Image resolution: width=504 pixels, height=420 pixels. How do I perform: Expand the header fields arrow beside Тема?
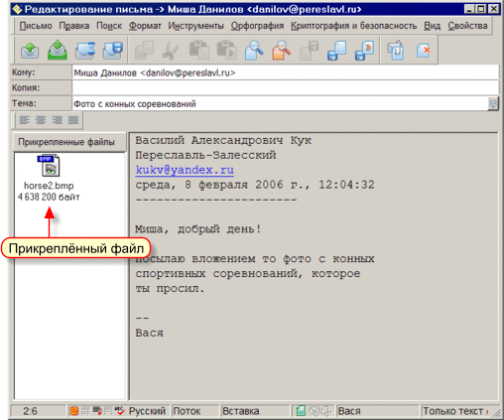493,104
